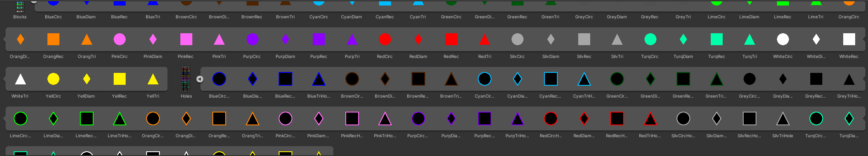Select the LimeTriHo lime-outlined triangle
The height and width of the screenshot is (156, 868).
(120, 118)
